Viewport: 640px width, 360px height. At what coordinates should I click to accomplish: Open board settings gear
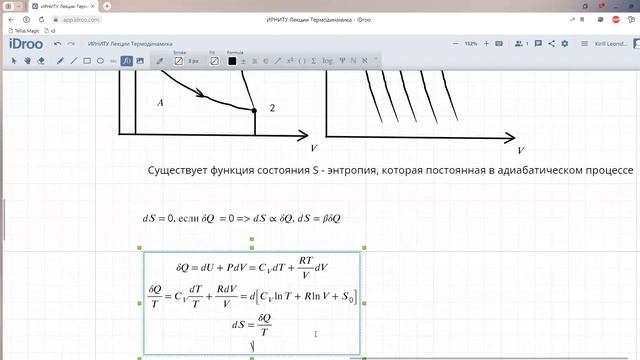[564, 43]
